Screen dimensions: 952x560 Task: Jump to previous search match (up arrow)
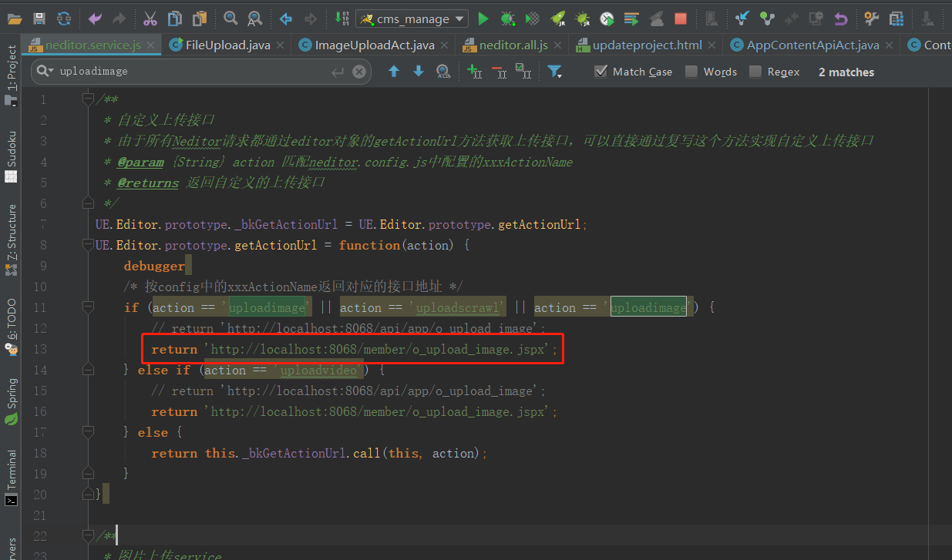click(394, 72)
